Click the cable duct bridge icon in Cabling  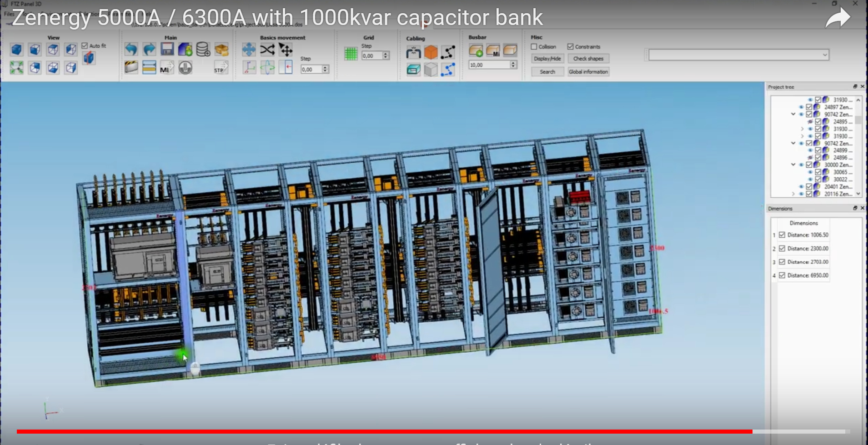tap(413, 53)
